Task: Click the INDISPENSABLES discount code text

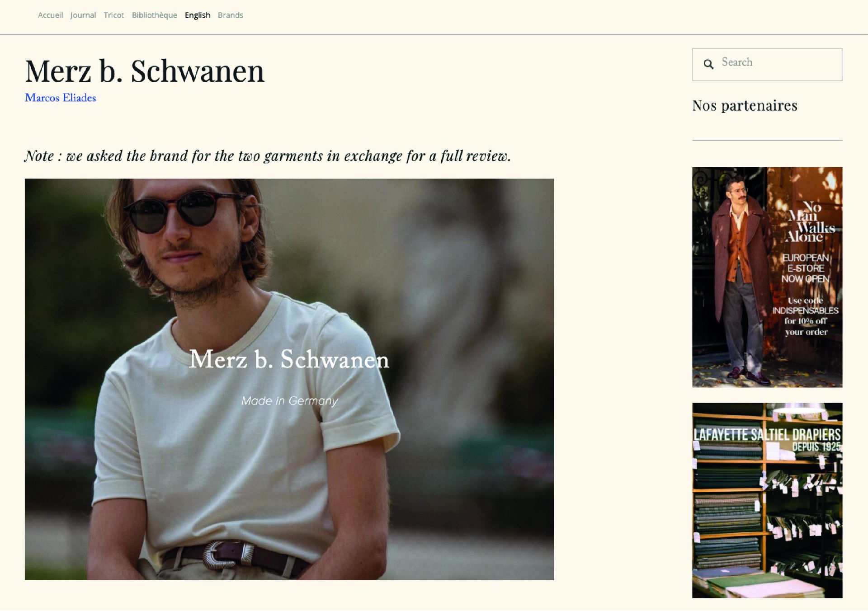Action: tap(805, 310)
